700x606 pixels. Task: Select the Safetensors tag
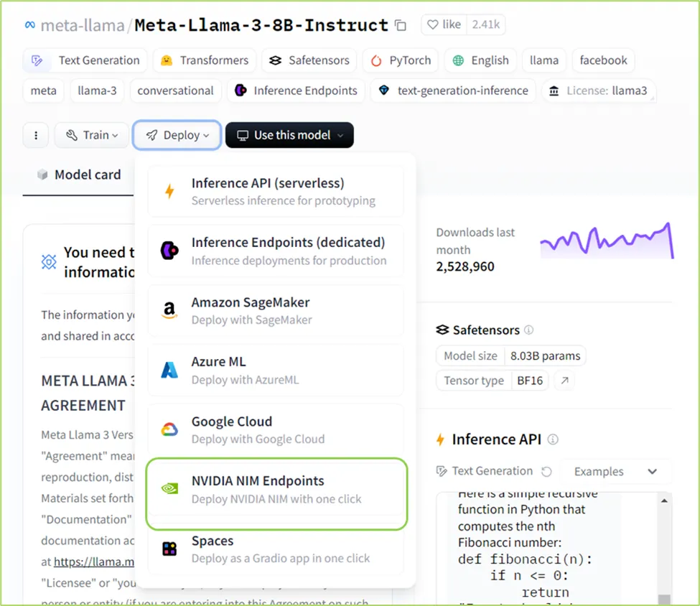309,60
